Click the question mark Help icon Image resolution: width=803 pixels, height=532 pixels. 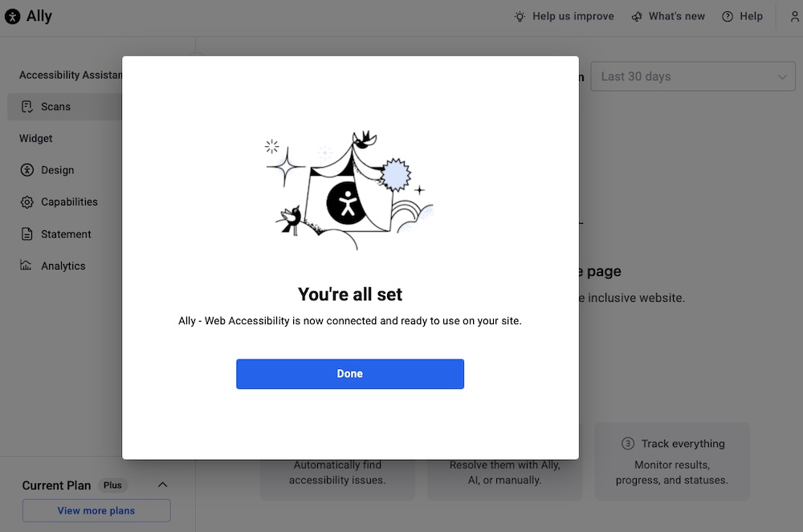click(728, 16)
